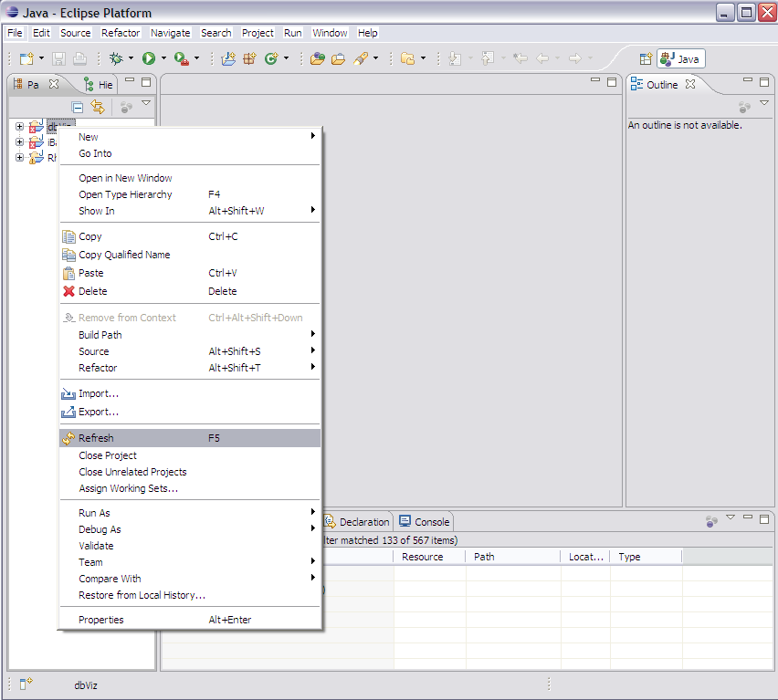The height and width of the screenshot is (700, 778).
Task: Minimize the Package Explorer panel
Action: [130, 79]
